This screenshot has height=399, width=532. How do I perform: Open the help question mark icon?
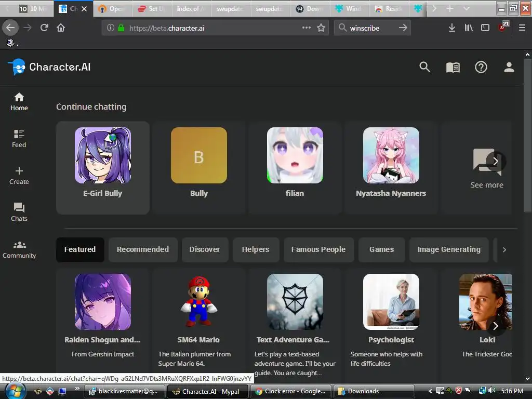point(481,67)
